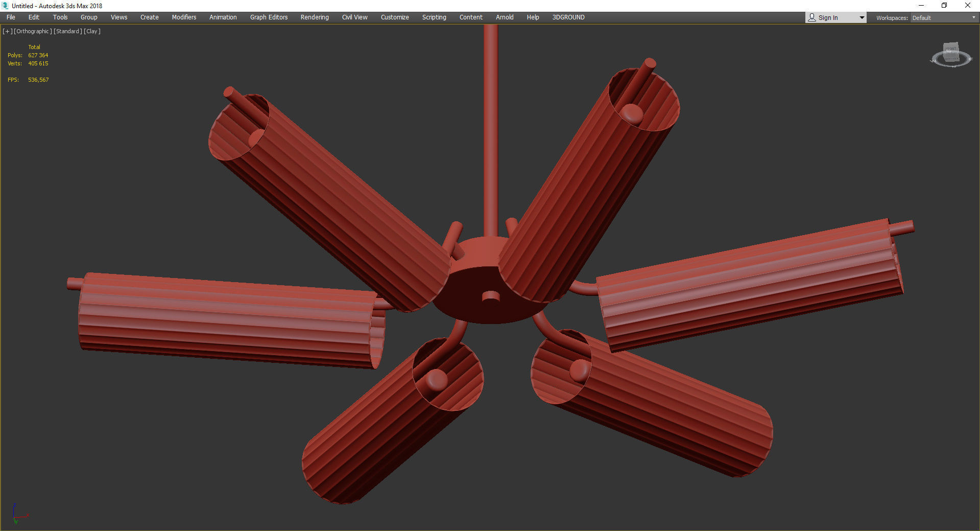Open the Help menu

pos(533,17)
